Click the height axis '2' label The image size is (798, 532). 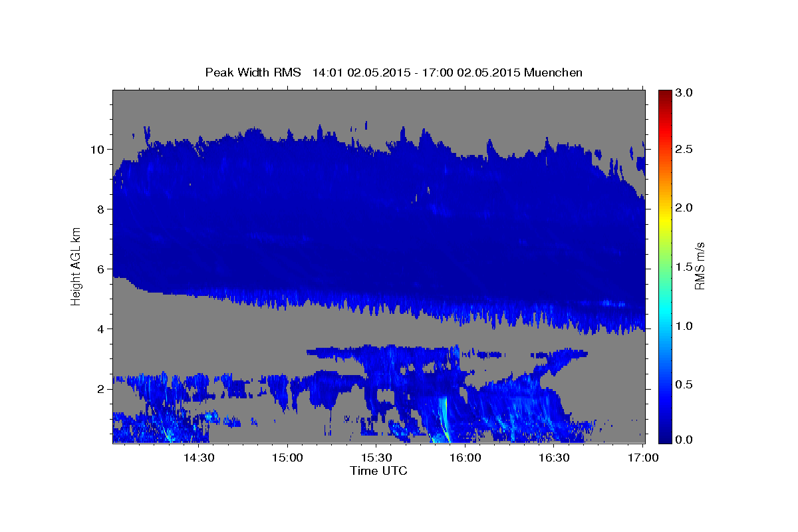[102, 388]
